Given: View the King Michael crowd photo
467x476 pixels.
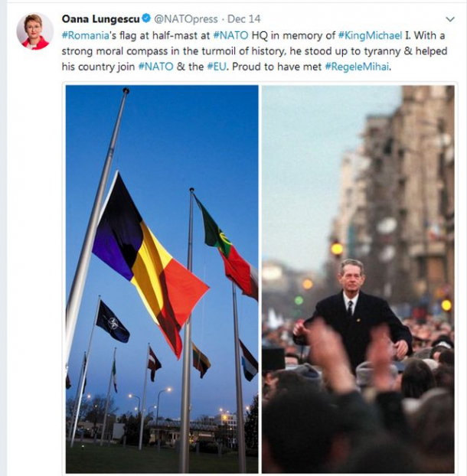Looking at the screenshot, I should tap(358, 279).
